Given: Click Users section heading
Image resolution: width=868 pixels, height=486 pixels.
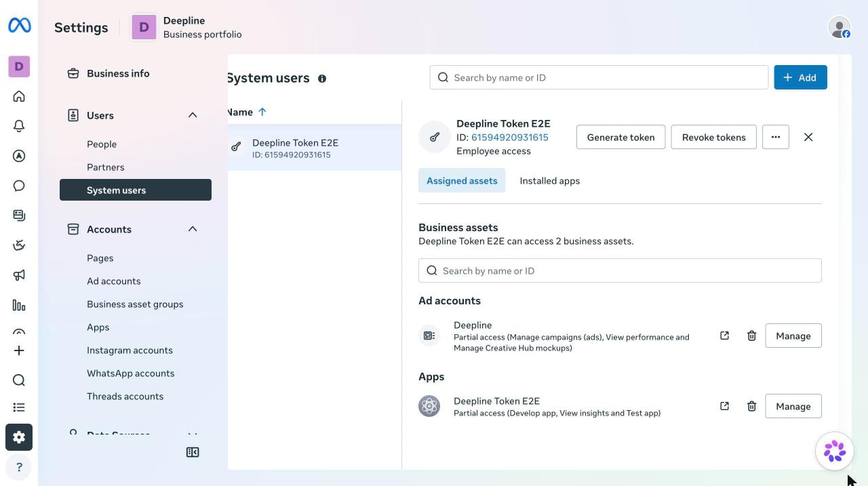Looking at the screenshot, I should pos(100,115).
